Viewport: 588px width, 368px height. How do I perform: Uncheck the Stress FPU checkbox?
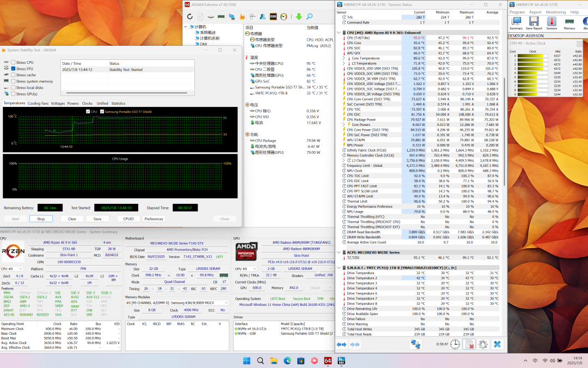tap(13, 69)
